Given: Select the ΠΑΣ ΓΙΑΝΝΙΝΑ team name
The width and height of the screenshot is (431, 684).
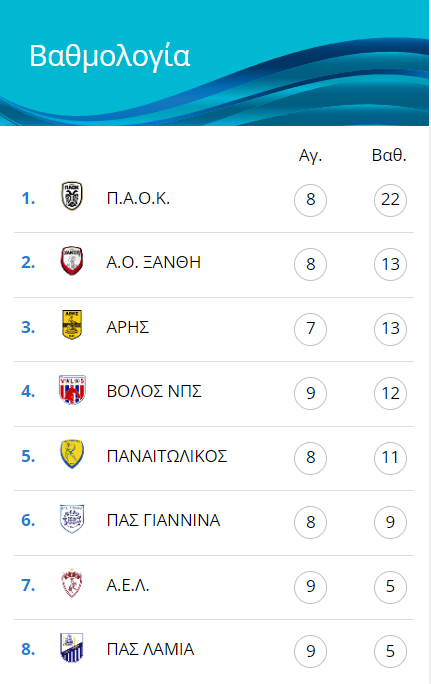Looking at the screenshot, I should [x=164, y=520].
